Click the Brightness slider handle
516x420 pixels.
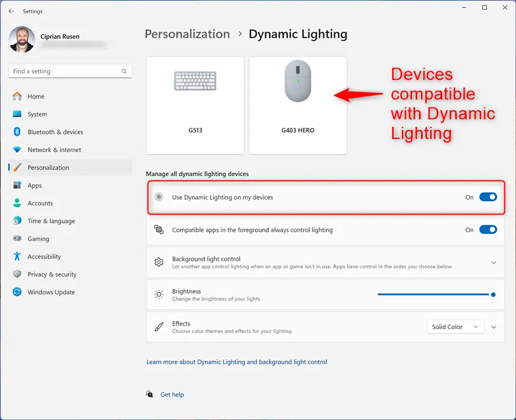coord(493,294)
